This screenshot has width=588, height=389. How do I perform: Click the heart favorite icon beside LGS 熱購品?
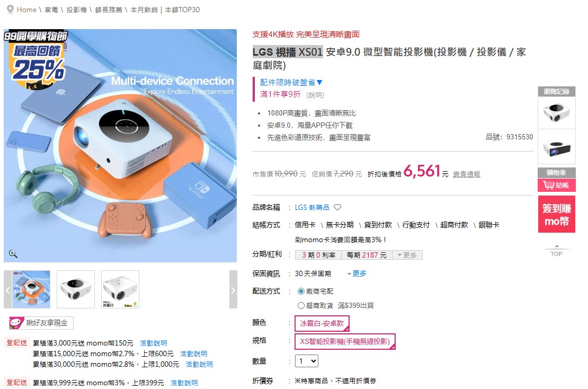point(337,207)
